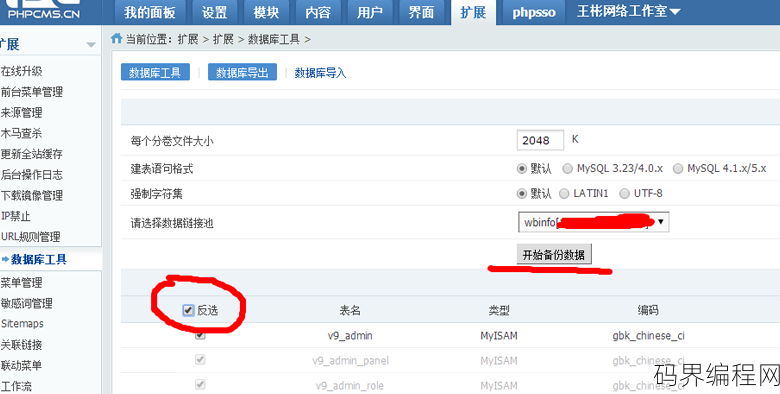The height and width of the screenshot is (394, 780).
Task: Click the 数据库工具 sub-tab button
Action: coord(155,73)
